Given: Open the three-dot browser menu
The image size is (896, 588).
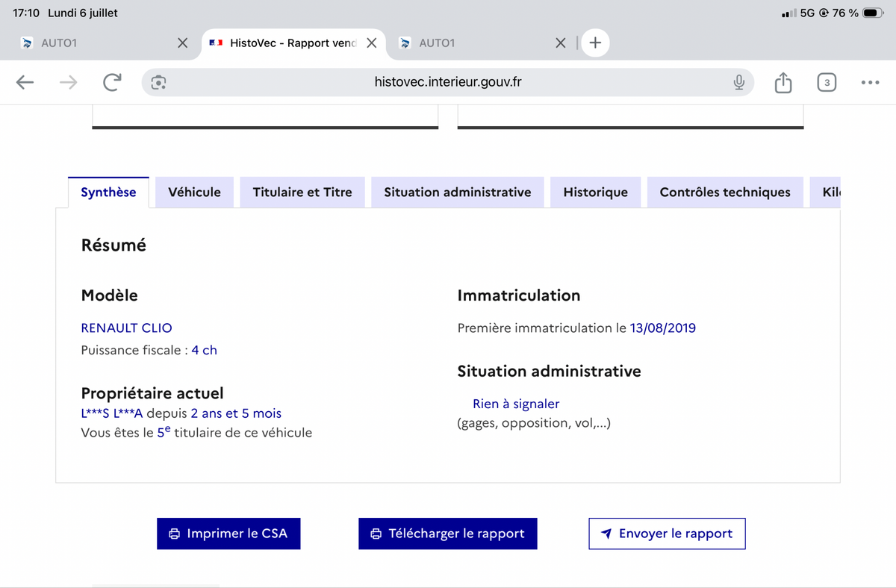Looking at the screenshot, I should [x=870, y=83].
